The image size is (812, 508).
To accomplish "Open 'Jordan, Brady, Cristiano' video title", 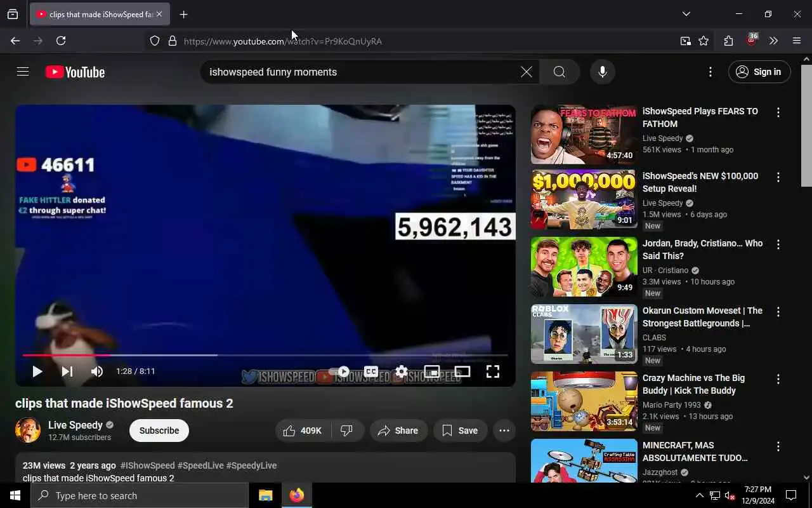I will coord(703,250).
